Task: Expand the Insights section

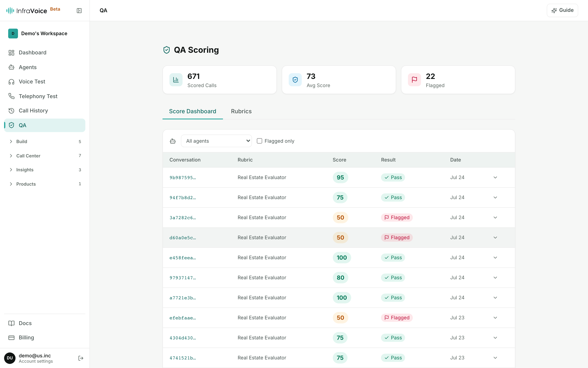Action: [x=45, y=170]
